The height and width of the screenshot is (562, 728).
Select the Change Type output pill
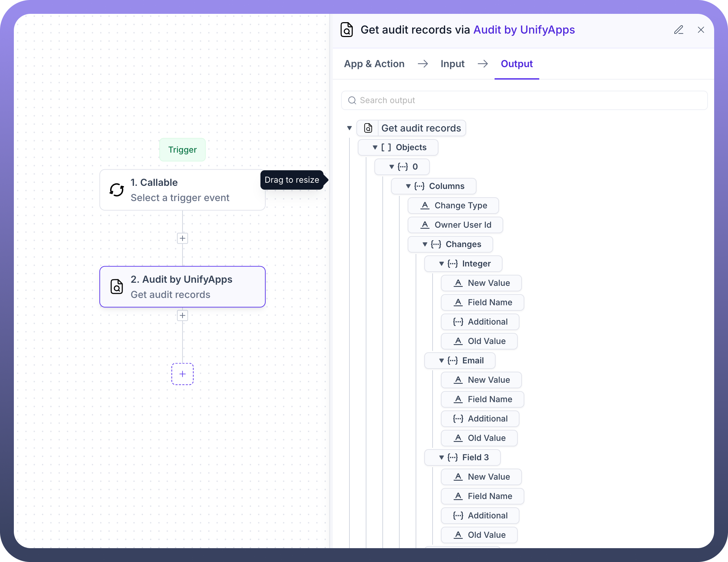click(453, 206)
